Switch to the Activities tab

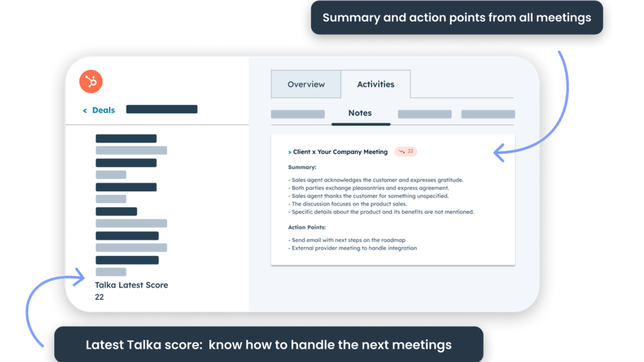point(375,84)
